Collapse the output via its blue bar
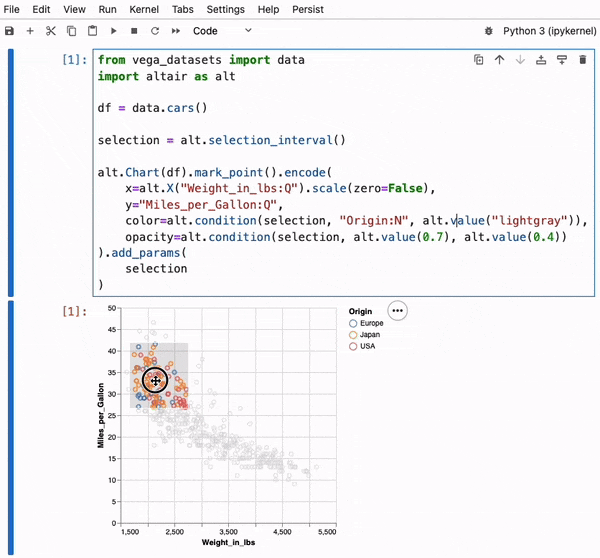Screen dimensions: 600x558 tap(11, 427)
